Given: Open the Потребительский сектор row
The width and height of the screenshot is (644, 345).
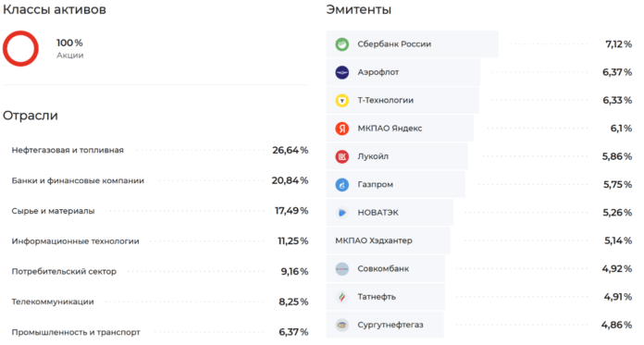Looking at the screenshot, I should point(160,272).
